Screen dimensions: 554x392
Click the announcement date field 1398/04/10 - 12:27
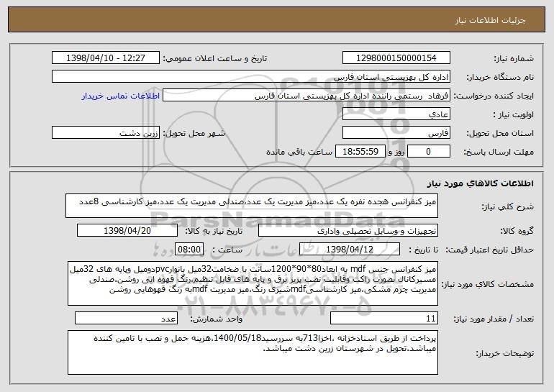pos(106,58)
